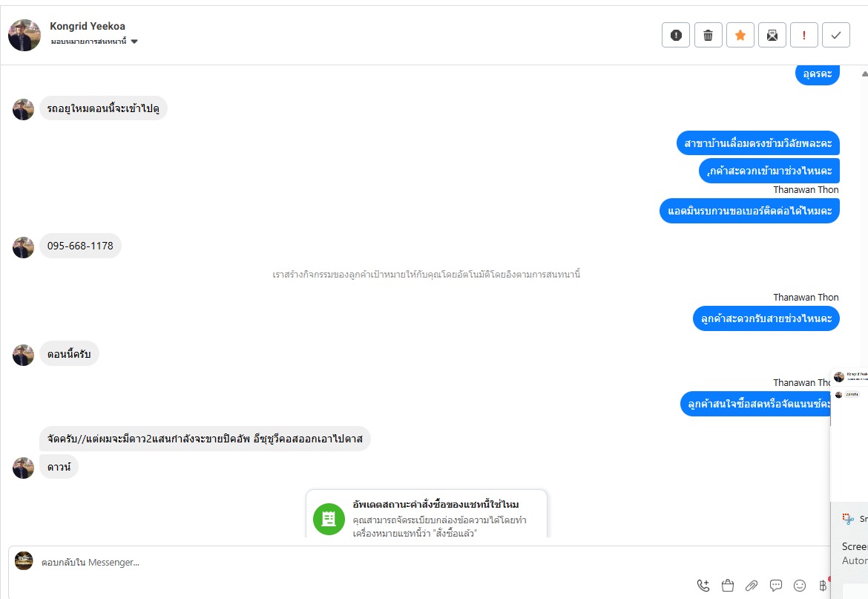
Task: Click the order status update card
Action: tap(427, 514)
